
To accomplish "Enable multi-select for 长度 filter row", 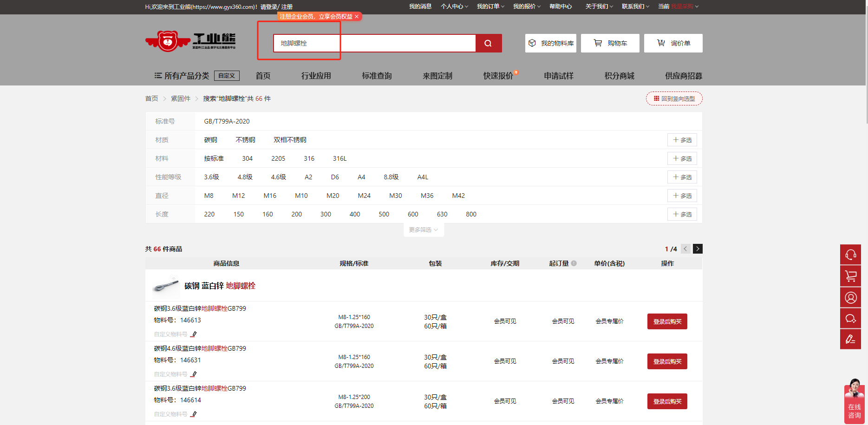I will click(682, 214).
